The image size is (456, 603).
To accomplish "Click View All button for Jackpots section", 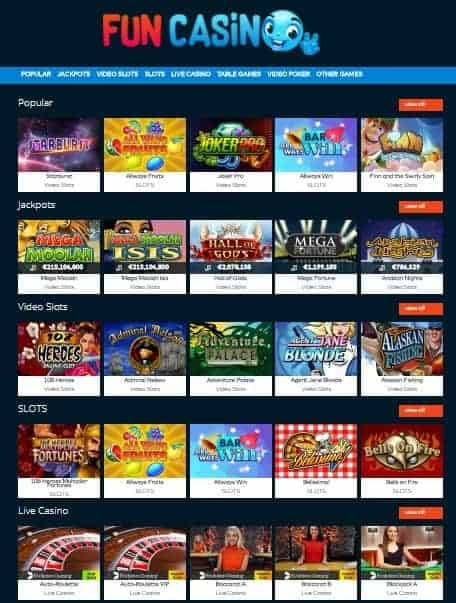I will [x=421, y=207].
